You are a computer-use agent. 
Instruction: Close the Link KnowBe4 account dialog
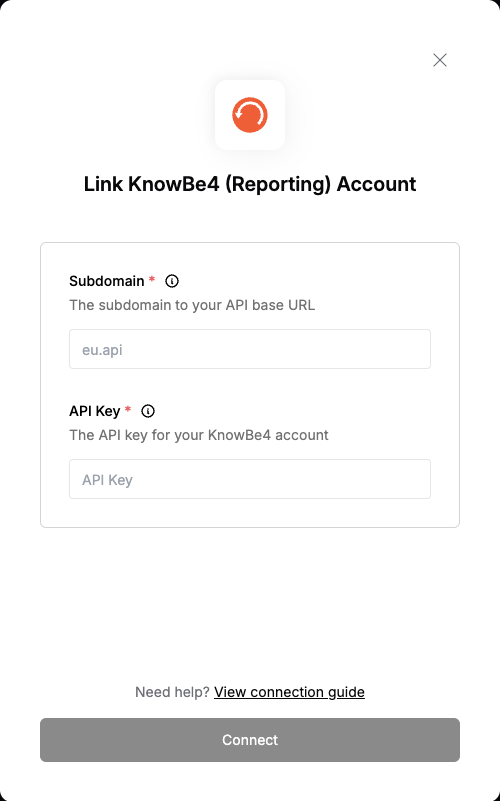coord(440,60)
